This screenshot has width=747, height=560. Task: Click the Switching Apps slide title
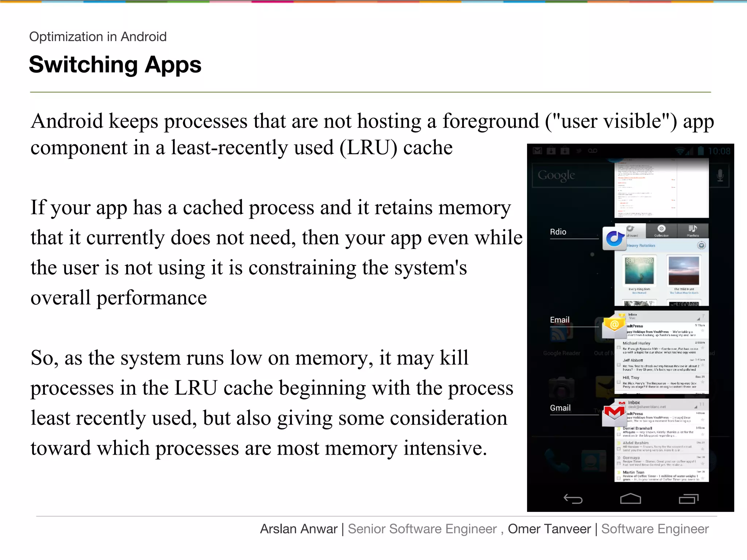pyautogui.click(x=115, y=65)
